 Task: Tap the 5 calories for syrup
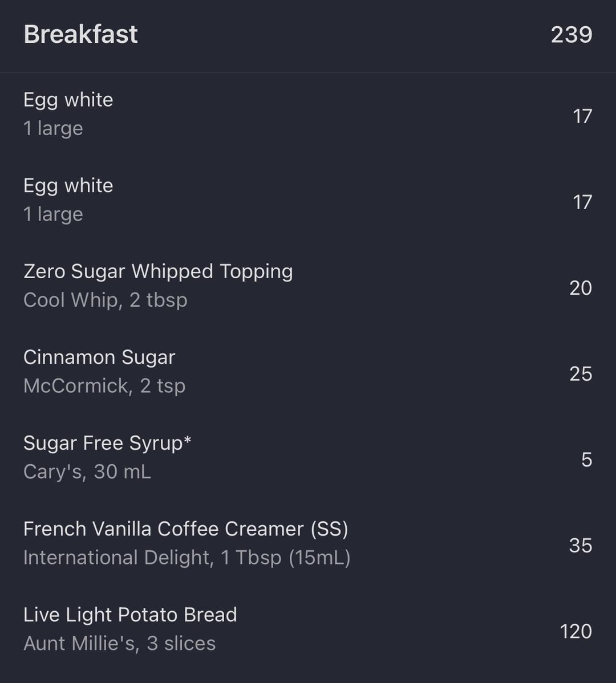587,460
